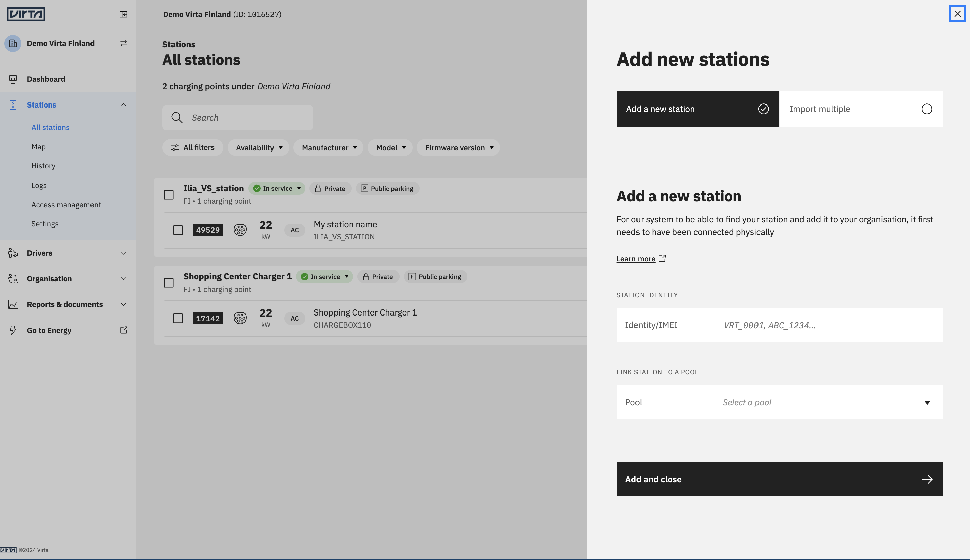Screen dimensions: 970x560
Task: Open the Ilia_VS_station station title
Action: pyautogui.click(x=214, y=188)
